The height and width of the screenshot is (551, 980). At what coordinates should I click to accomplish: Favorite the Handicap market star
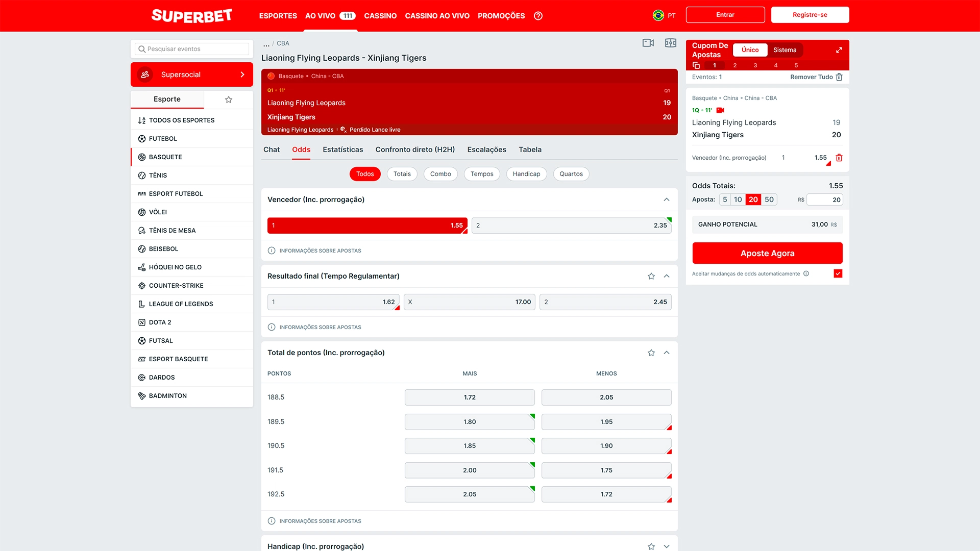651,546
